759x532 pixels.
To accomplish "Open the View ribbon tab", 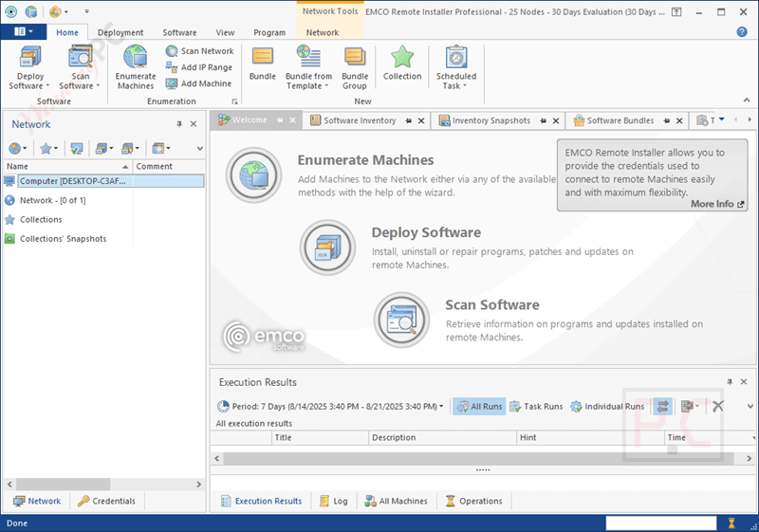I will point(225,32).
